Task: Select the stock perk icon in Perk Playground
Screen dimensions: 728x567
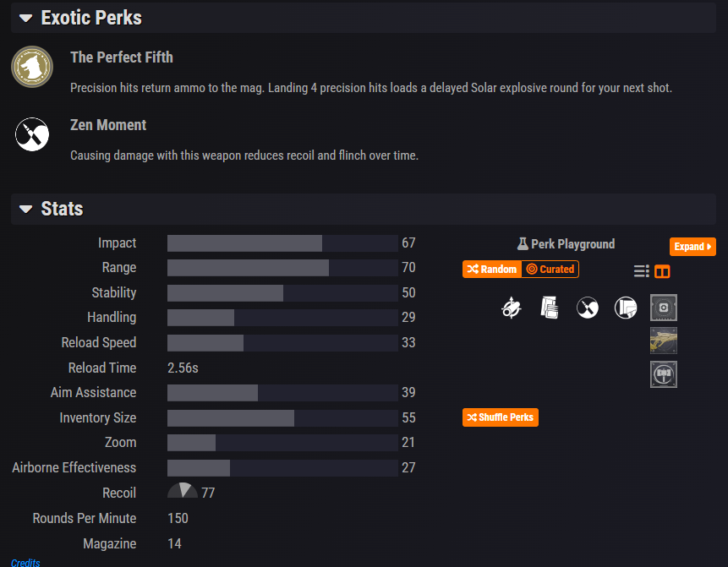Action: coord(626,308)
